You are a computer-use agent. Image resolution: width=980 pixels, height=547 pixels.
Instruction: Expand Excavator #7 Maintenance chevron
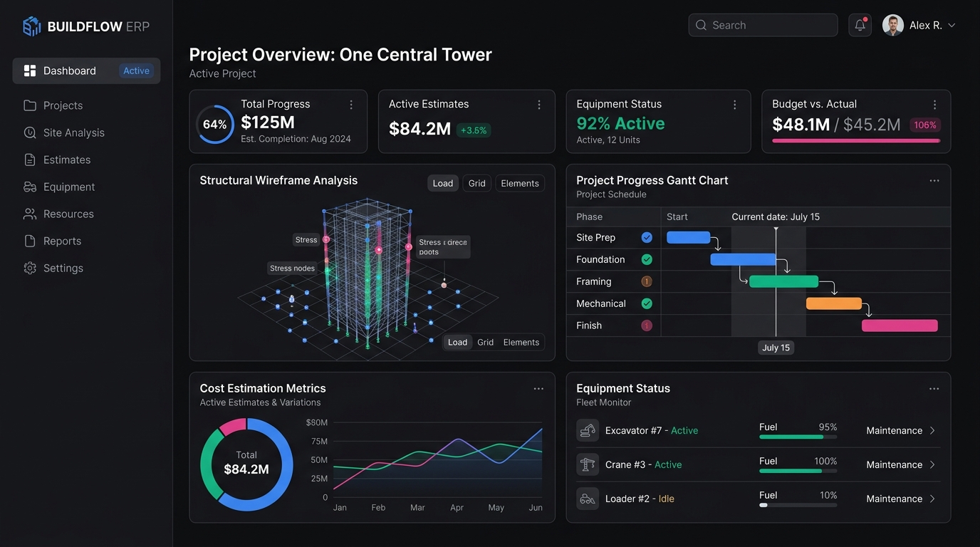[932, 430]
